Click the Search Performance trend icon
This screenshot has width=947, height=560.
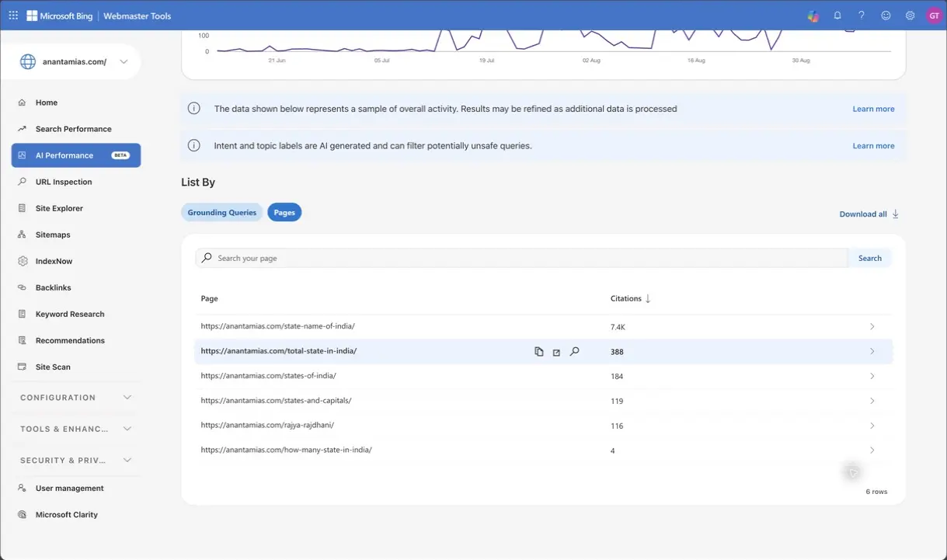(x=22, y=129)
